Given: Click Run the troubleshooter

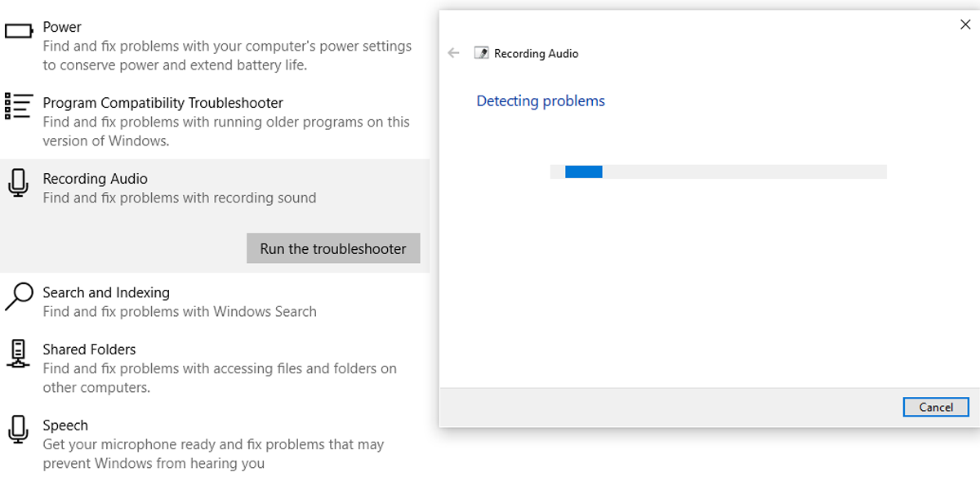Looking at the screenshot, I should pyautogui.click(x=332, y=248).
